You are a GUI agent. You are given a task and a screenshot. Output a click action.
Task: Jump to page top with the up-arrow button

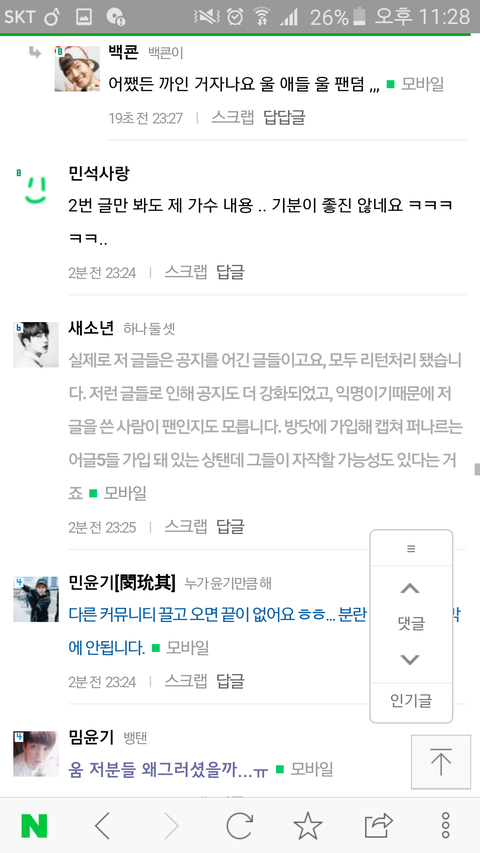pos(441,762)
